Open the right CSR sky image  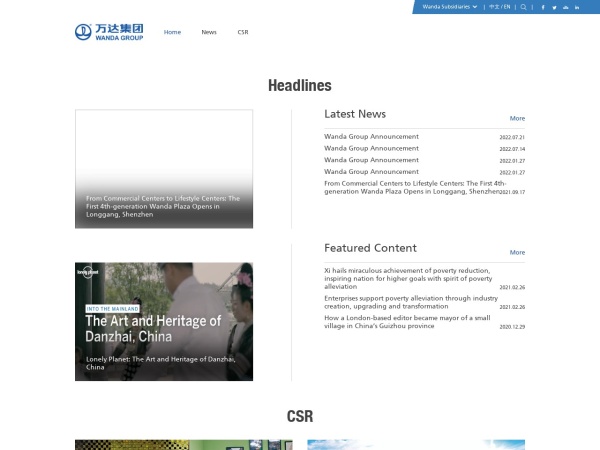pyautogui.click(x=416, y=445)
